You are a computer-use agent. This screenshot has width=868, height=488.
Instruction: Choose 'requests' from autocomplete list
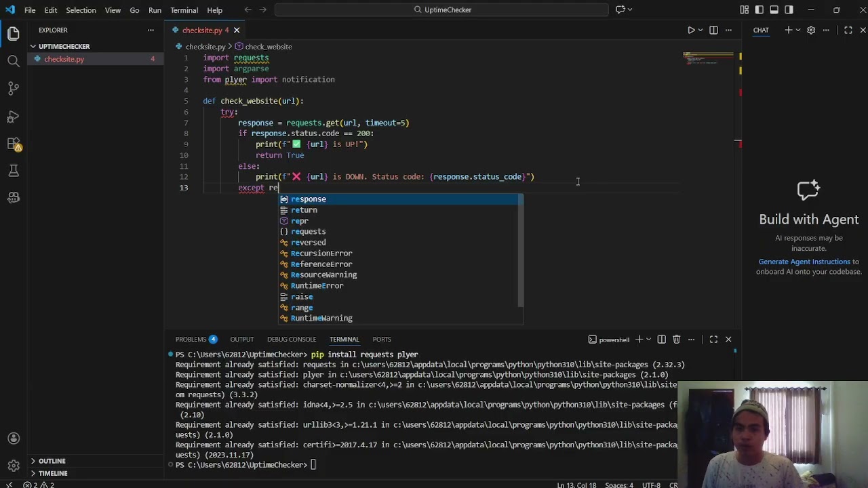(x=401, y=232)
